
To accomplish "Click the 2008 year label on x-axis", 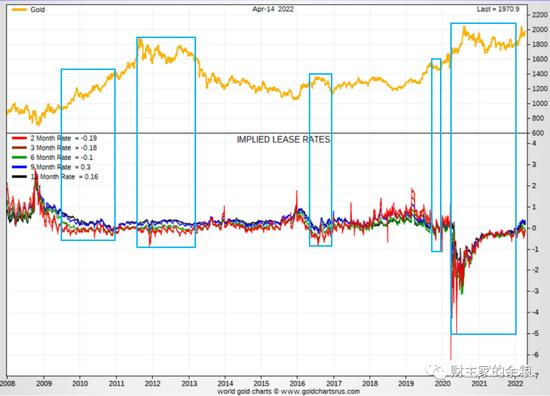I will [x=8, y=383].
